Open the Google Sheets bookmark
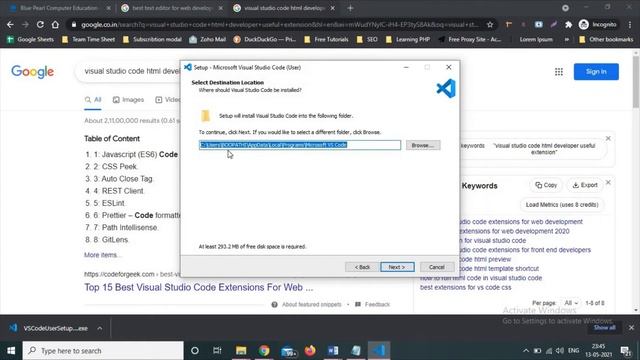 click(31, 40)
